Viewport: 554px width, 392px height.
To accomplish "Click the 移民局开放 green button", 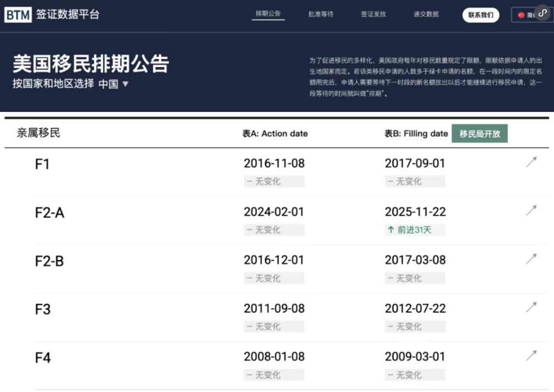I will coord(480,133).
